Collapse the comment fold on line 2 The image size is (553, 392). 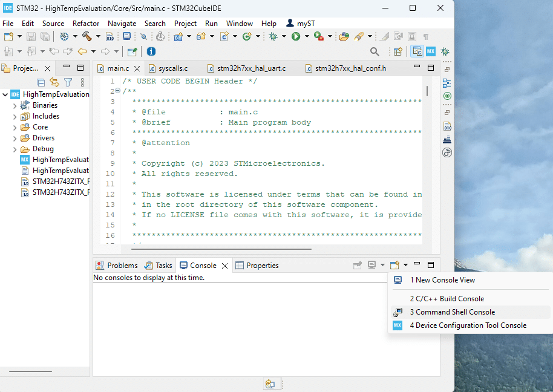point(118,91)
